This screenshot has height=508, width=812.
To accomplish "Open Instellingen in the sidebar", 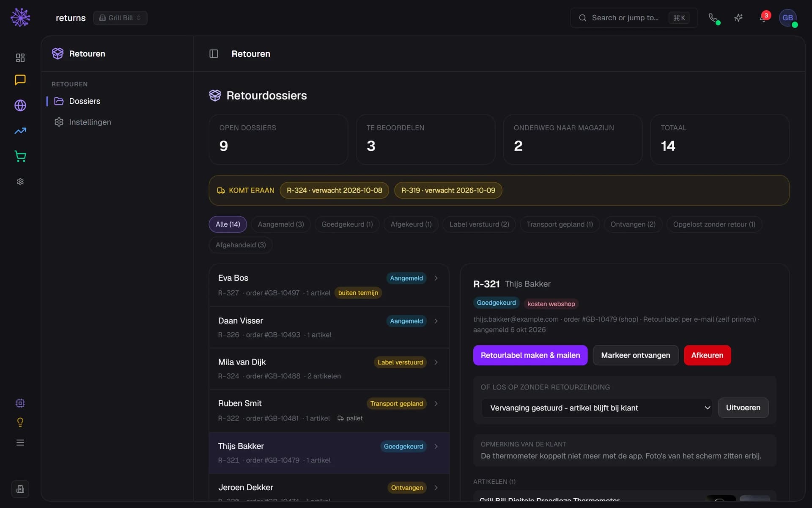I will click(117, 122).
